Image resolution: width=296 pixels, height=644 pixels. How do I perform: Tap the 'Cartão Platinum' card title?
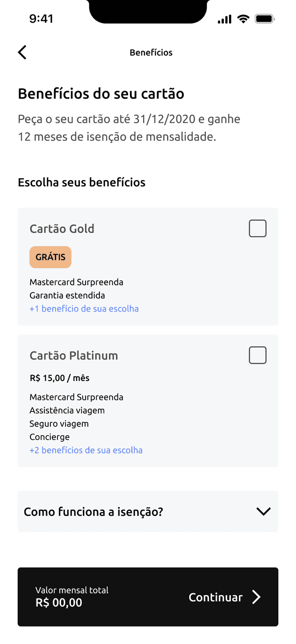coord(74,356)
